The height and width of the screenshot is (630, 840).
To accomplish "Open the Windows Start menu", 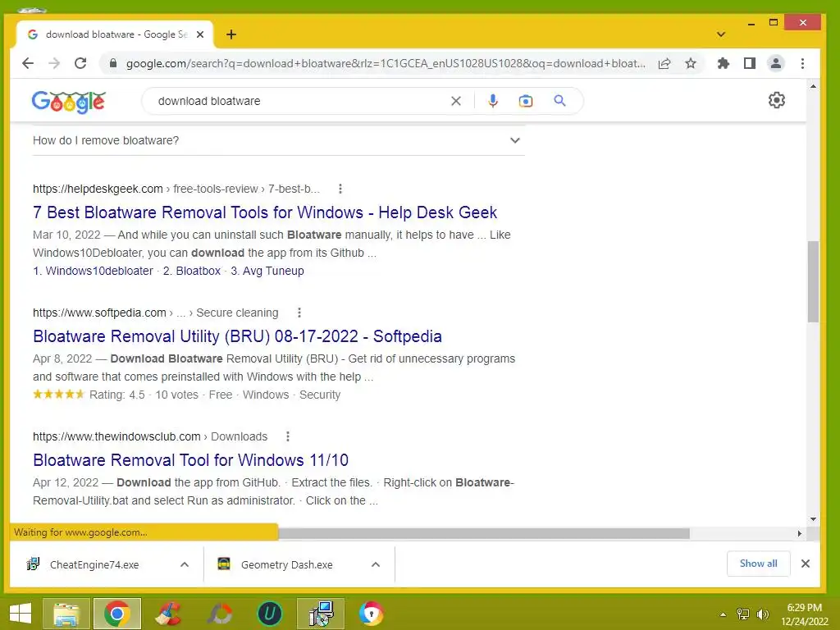I will click(21, 614).
